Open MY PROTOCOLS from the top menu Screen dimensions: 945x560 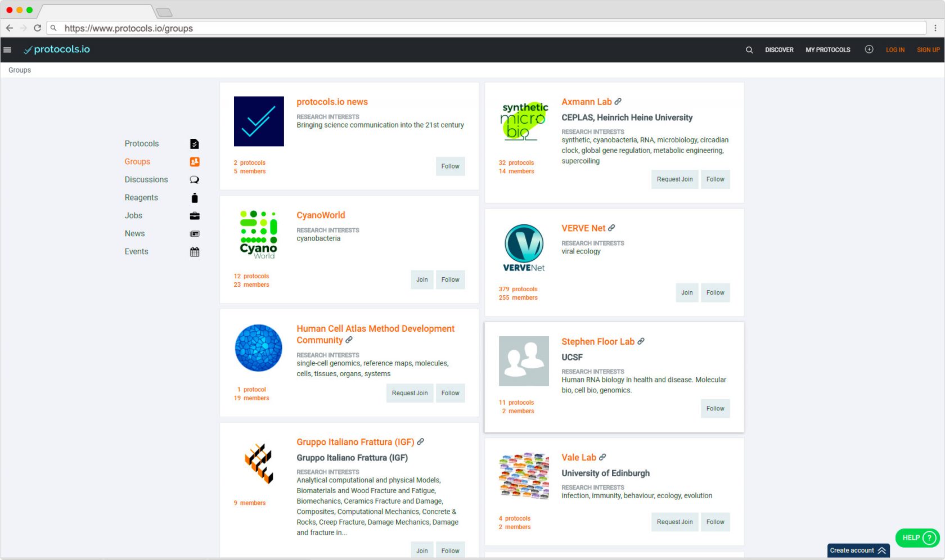[827, 49]
